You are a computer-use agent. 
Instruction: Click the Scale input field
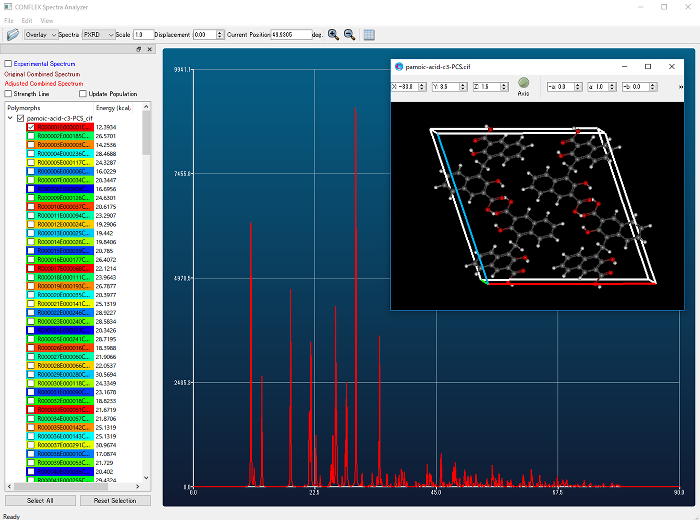[145, 35]
